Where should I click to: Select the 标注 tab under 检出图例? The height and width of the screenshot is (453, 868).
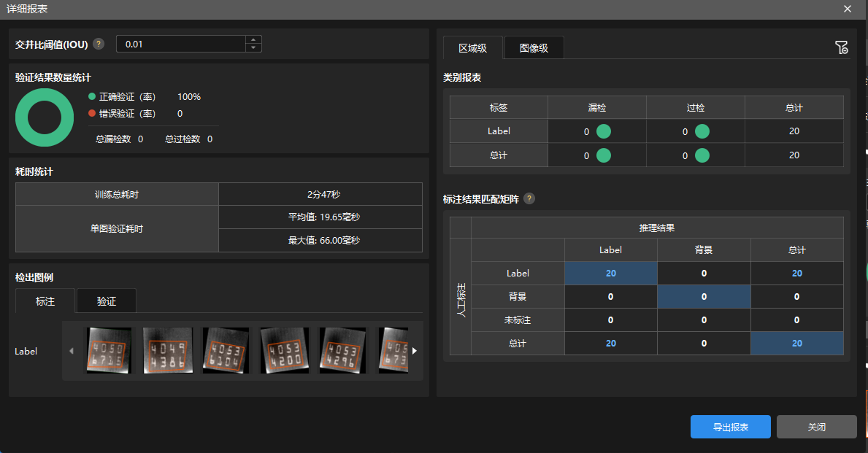point(45,301)
